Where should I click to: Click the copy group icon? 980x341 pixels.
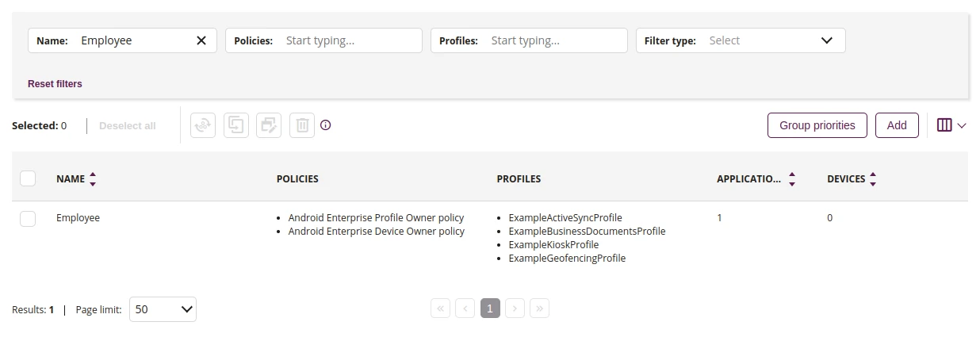click(x=236, y=125)
